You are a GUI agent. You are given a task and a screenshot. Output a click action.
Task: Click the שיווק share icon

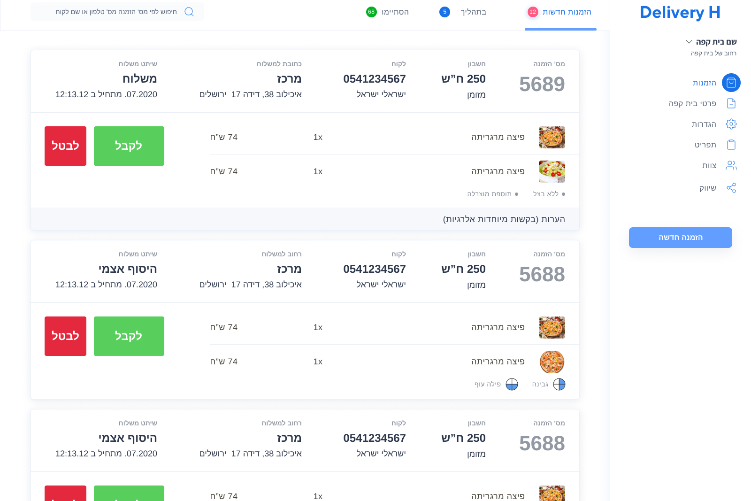point(731,187)
